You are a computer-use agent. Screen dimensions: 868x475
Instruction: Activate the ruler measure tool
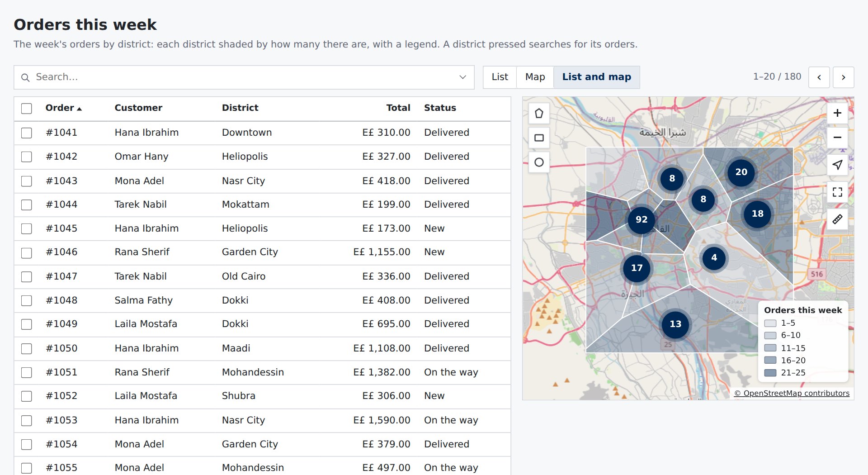tap(837, 219)
